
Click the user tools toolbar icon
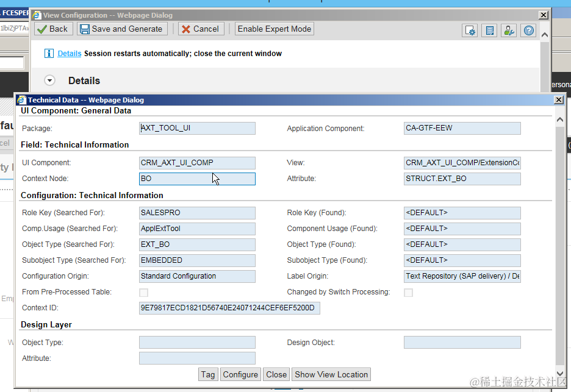click(509, 30)
